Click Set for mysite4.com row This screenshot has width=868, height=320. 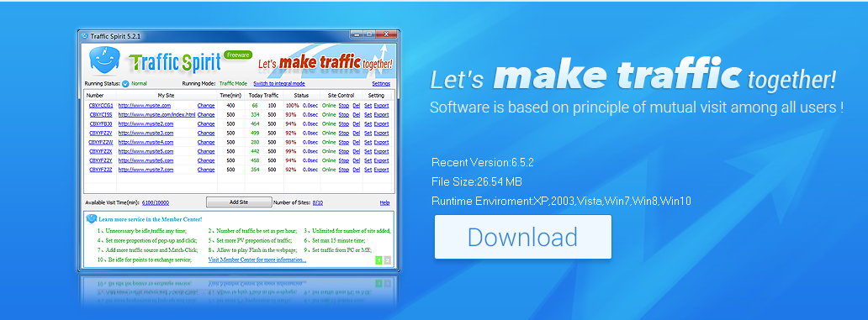(368, 142)
